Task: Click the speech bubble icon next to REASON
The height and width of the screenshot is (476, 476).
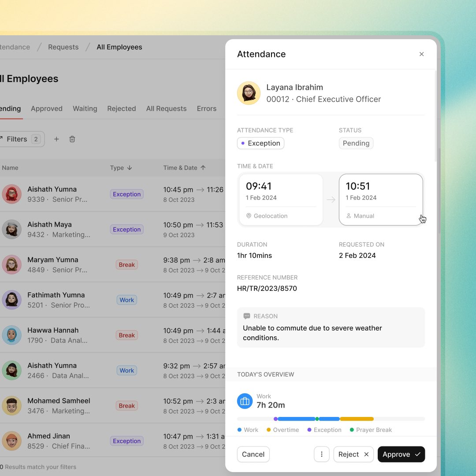Action: pos(247,316)
